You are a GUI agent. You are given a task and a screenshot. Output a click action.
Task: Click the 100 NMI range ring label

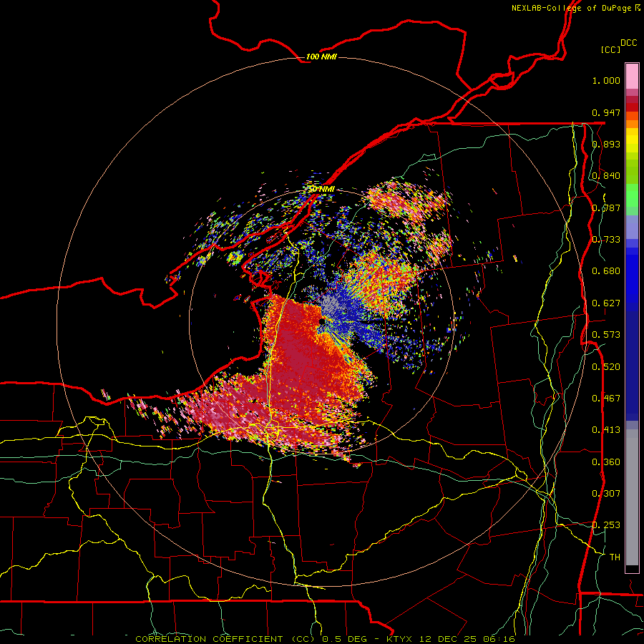coord(321,57)
